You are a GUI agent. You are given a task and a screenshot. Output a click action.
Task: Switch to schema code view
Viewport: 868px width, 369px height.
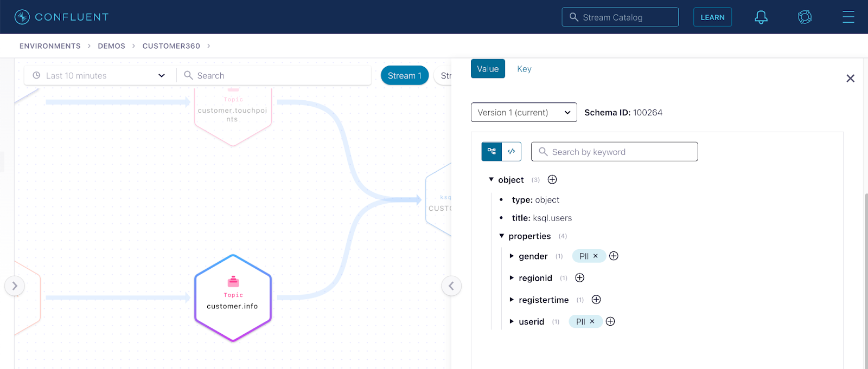(x=512, y=152)
